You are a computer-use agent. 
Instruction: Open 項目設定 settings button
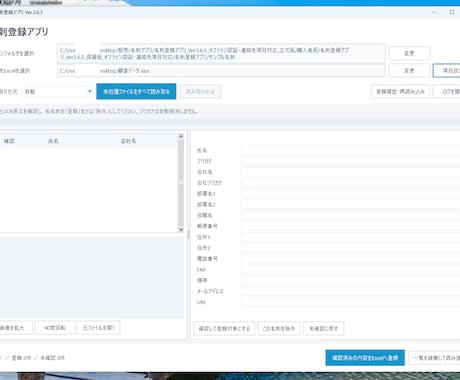[x=447, y=71]
